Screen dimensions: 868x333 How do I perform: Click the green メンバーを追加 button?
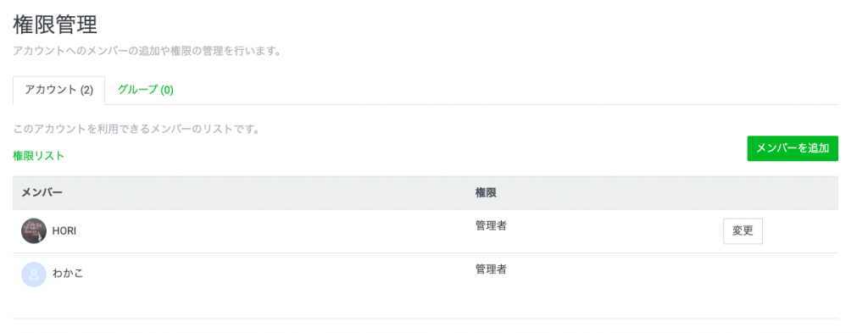pyautogui.click(x=793, y=148)
